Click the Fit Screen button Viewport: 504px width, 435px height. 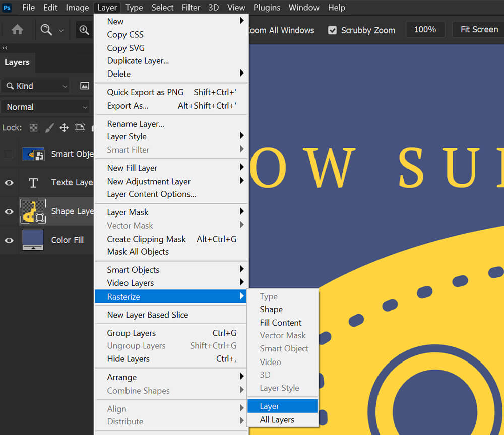[478, 30]
